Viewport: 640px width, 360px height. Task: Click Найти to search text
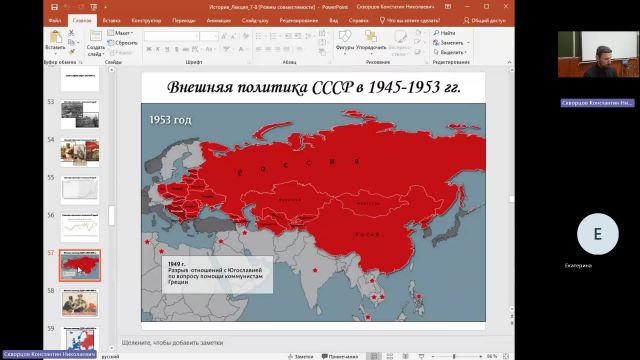[444, 33]
